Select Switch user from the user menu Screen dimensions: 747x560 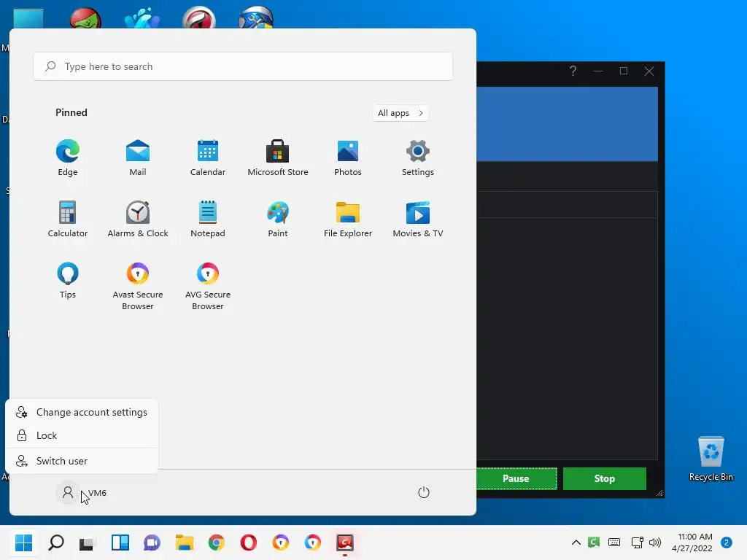pyautogui.click(x=82, y=461)
